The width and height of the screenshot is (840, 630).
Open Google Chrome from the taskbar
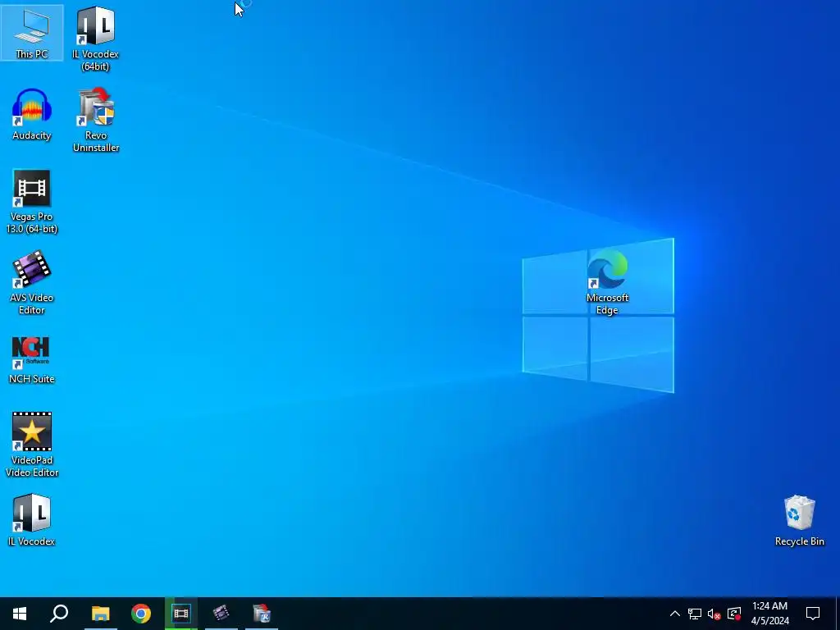141,614
